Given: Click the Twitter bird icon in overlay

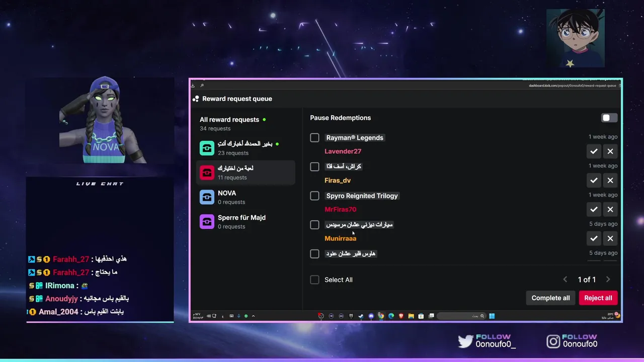Looking at the screenshot, I should tap(465, 341).
